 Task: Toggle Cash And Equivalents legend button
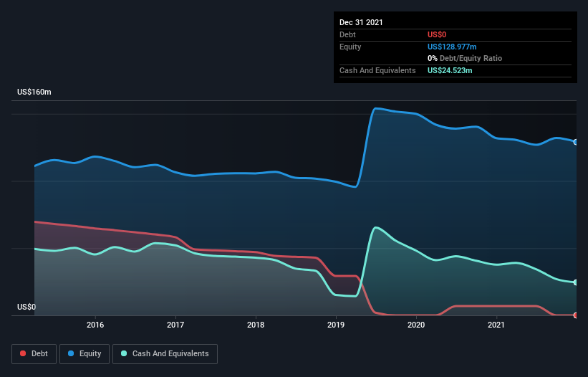165,354
